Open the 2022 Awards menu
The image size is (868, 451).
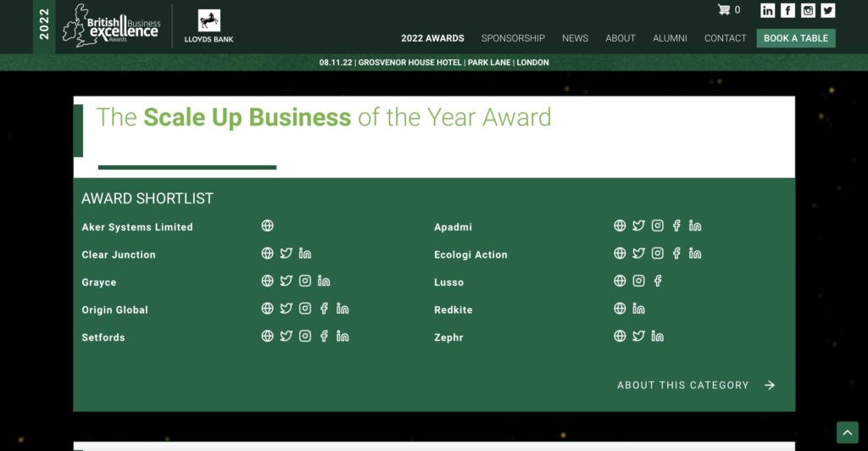[432, 38]
